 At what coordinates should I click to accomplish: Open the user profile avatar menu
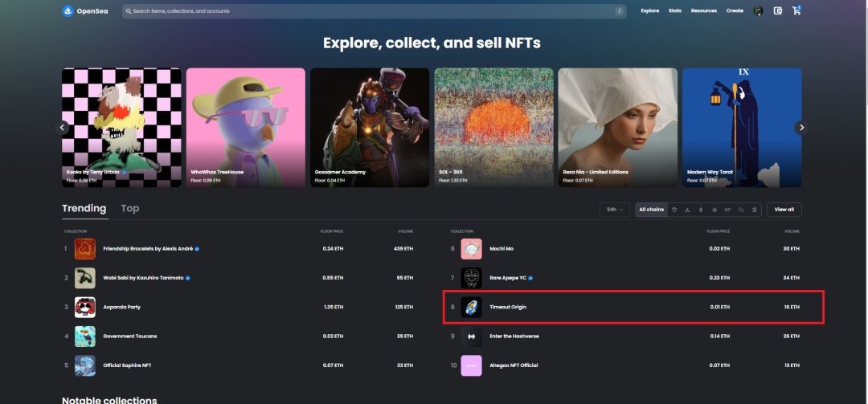pyautogui.click(x=758, y=10)
